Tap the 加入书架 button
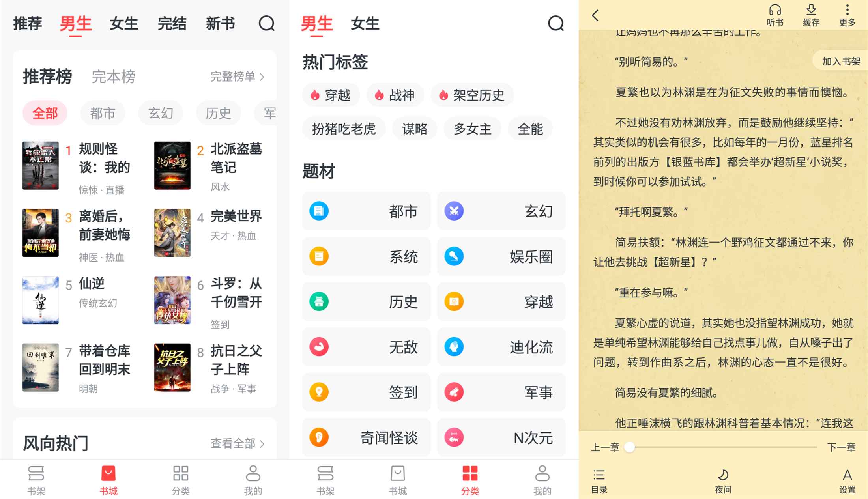The image size is (868, 499). [x=841, y=62]
